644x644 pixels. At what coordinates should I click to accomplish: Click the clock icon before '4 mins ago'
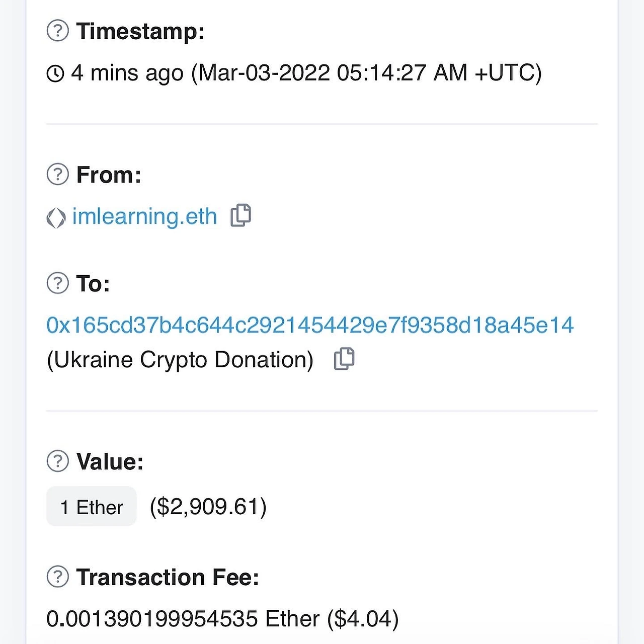(55, 73)
